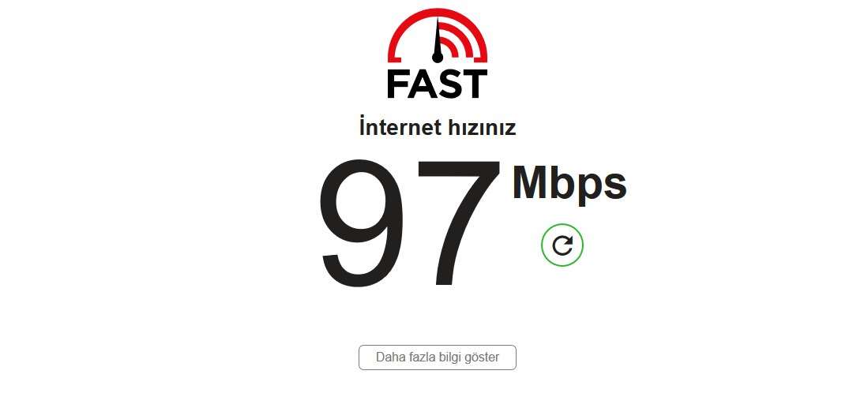This screenshot has height=408, width=868.
Task: Click the refresh arrow to rerun speed test
Action: click(x=562, y=245)
